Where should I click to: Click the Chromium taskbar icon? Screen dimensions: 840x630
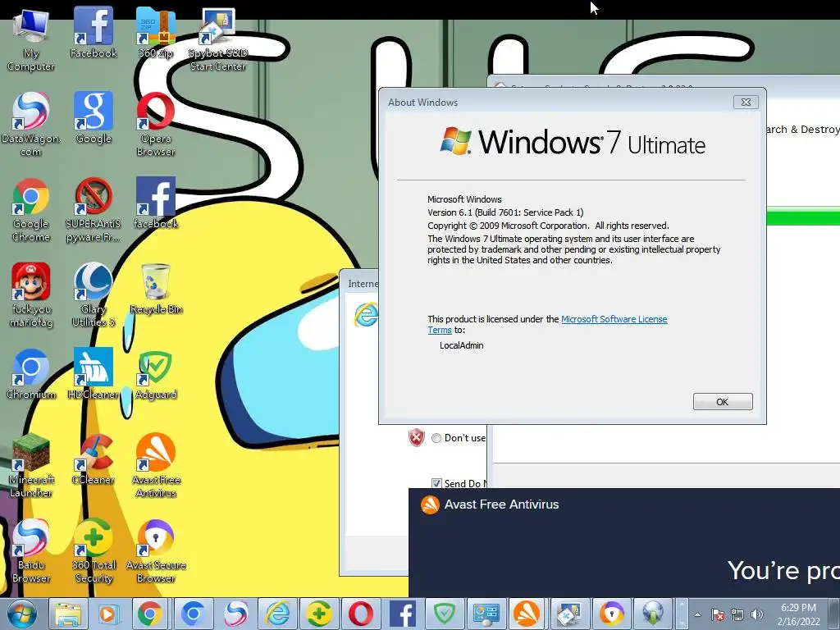click(192, 614)
